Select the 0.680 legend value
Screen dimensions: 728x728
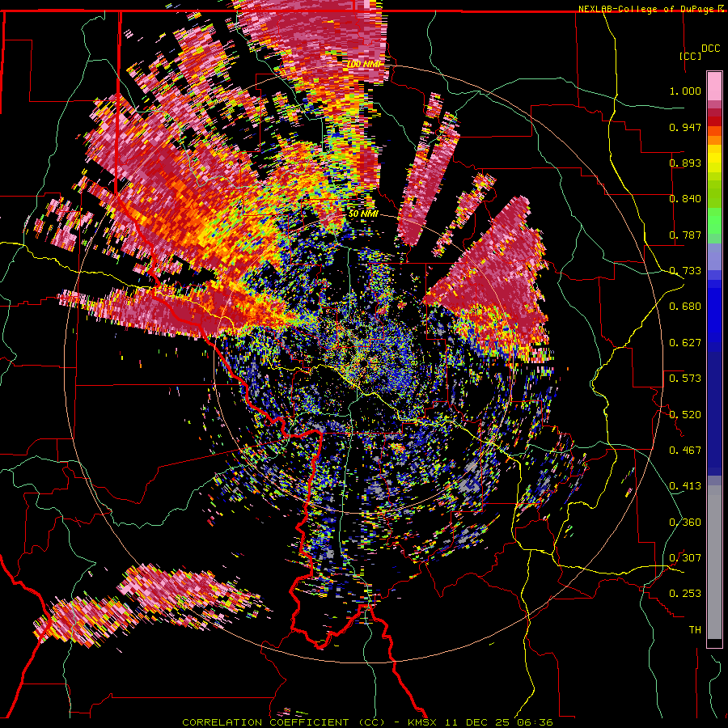[x=685, y=307]
